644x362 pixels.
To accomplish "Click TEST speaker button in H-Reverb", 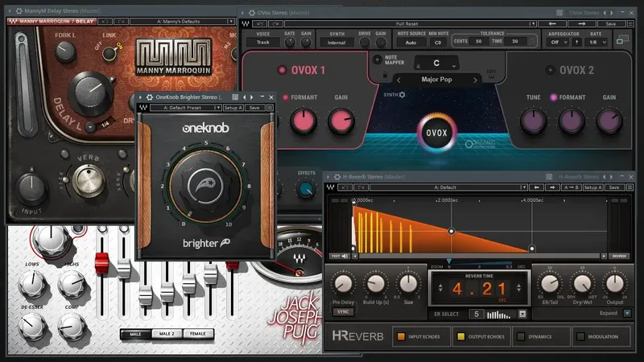I will [340, 256].
